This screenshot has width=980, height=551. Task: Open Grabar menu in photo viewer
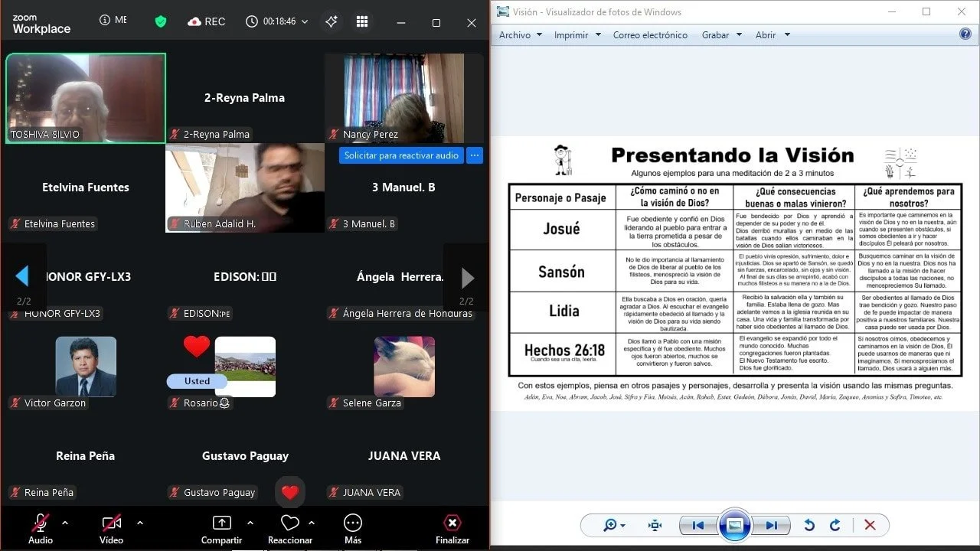point(721,35)
